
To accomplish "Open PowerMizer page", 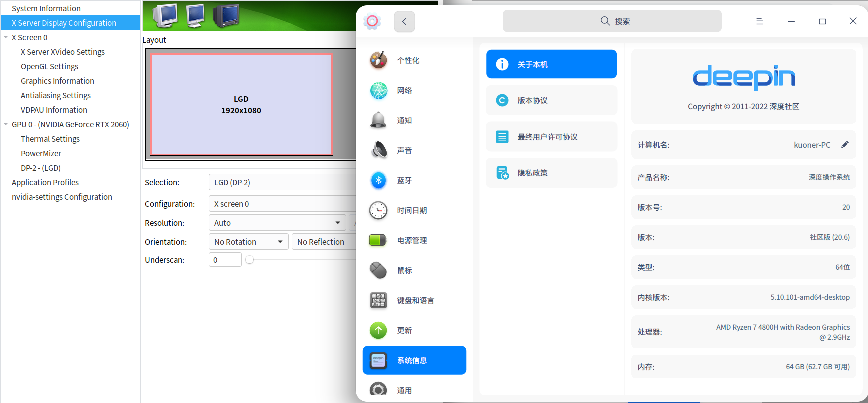I will (x=41, y=153).
